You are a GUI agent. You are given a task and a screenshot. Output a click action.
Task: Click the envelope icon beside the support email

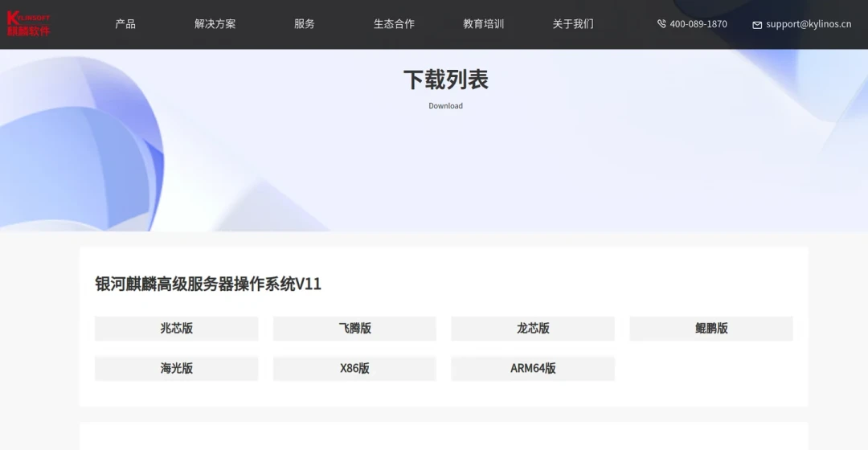point(757,25)
